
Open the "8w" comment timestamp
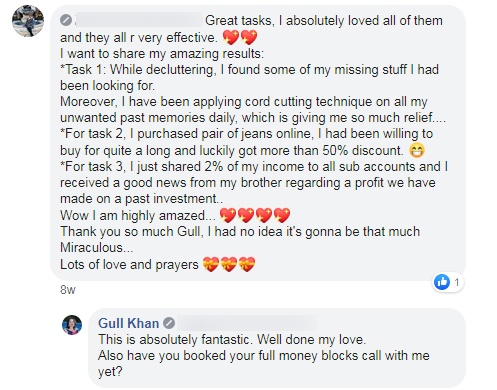point(68,290)
